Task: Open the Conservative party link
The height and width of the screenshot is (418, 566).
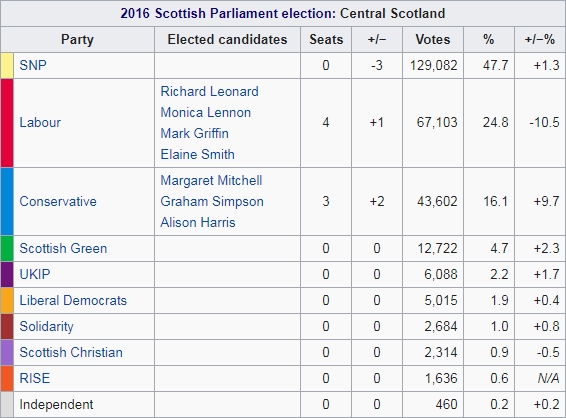Action: pos(58,201)
